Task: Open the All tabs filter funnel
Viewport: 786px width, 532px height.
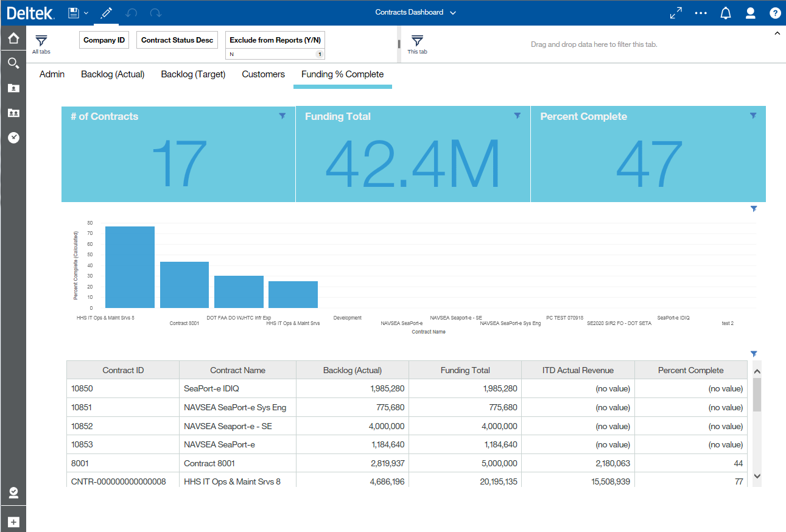Action: [41, 41]
